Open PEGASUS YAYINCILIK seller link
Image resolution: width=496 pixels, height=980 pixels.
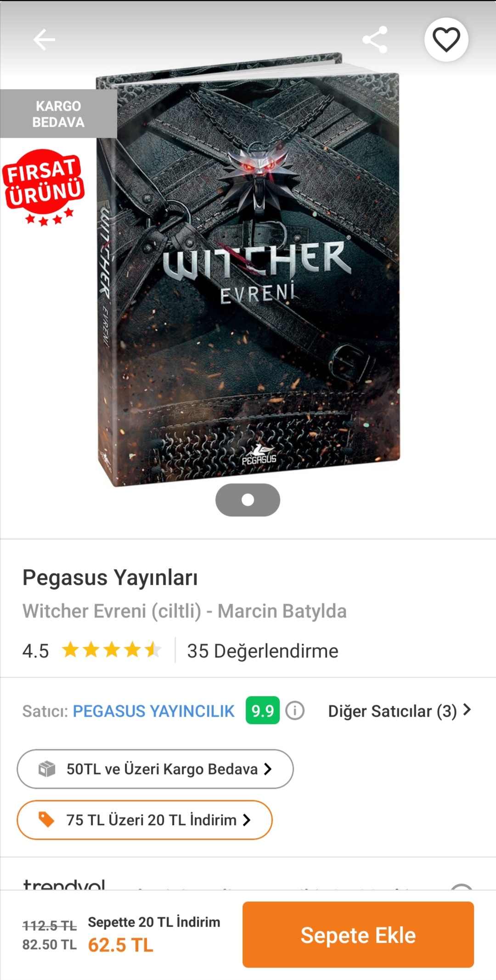click(154, 711)
